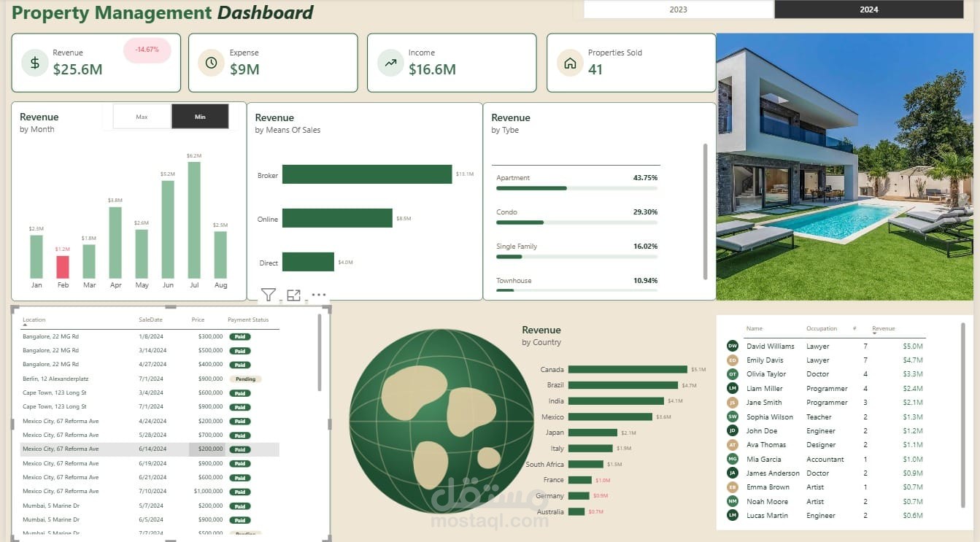Sort client list by Revenue header
980x542 pixels.
click(x=883, y=328)
